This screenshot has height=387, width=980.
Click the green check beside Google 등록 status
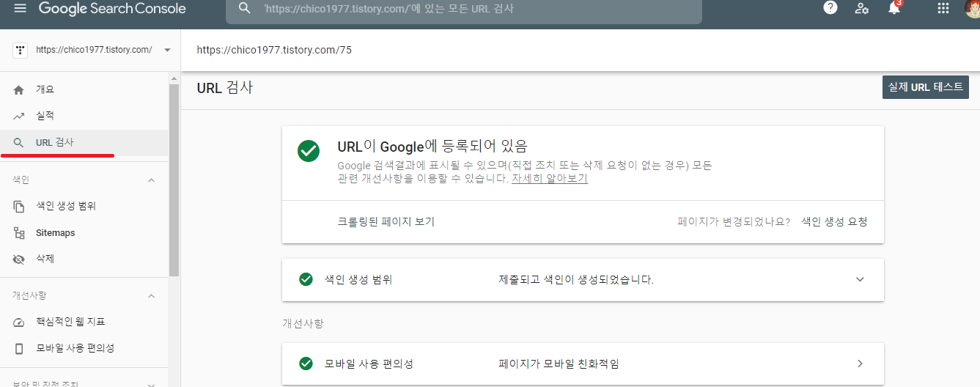[x=309, y=151]
